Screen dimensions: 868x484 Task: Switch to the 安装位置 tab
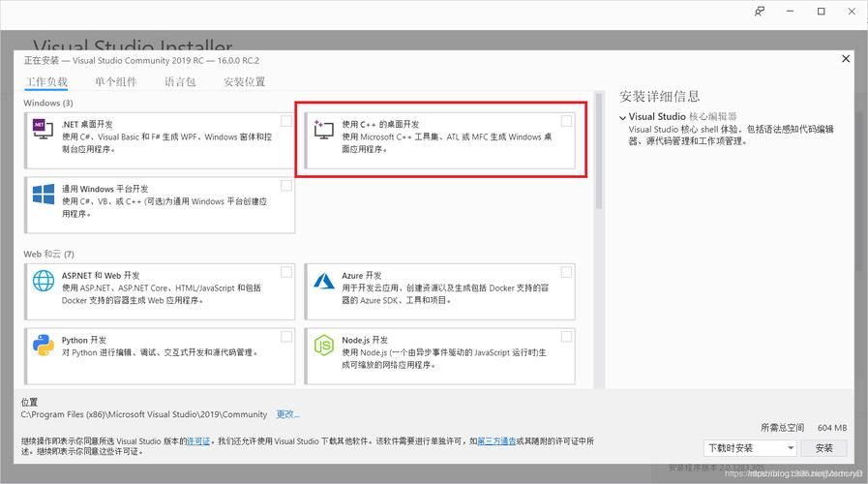point(244,82)
